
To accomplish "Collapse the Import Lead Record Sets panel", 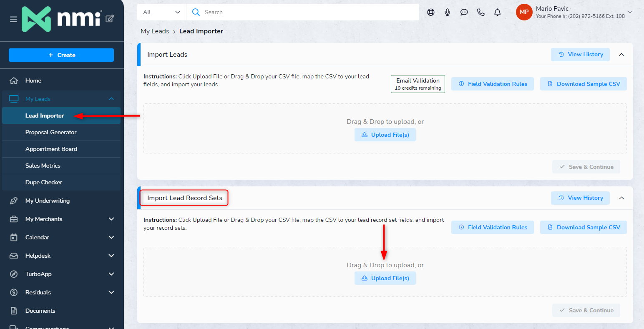I will click(621, 198).
